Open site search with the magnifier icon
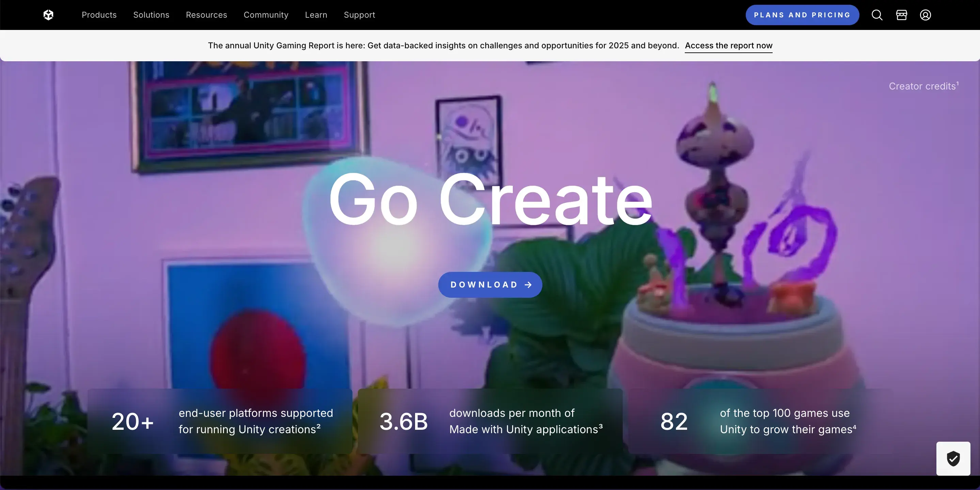The height and width of the screenshot is (490, 980). pyautogui.click(x=876, y=15)
